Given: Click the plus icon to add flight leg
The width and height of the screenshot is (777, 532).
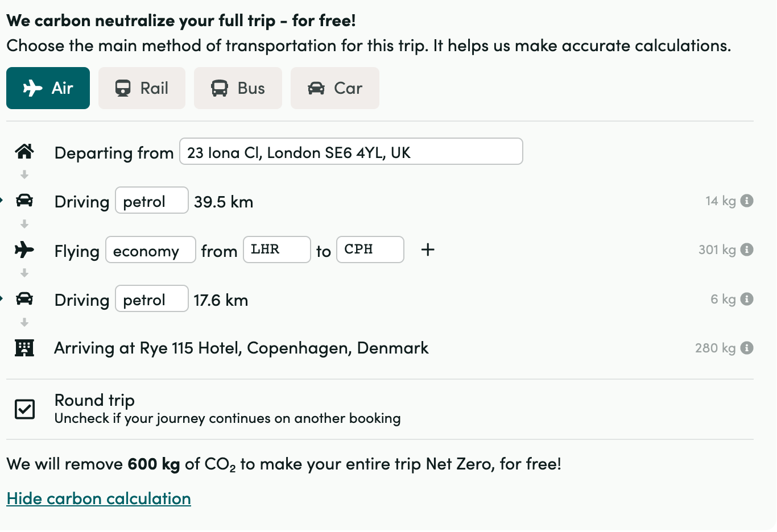Looking at the screenshot, I should tap(428, 250).
